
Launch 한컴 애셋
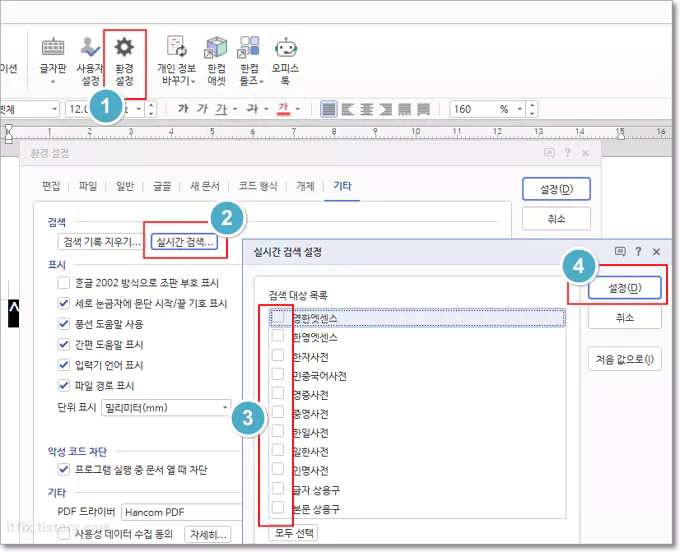216,61
